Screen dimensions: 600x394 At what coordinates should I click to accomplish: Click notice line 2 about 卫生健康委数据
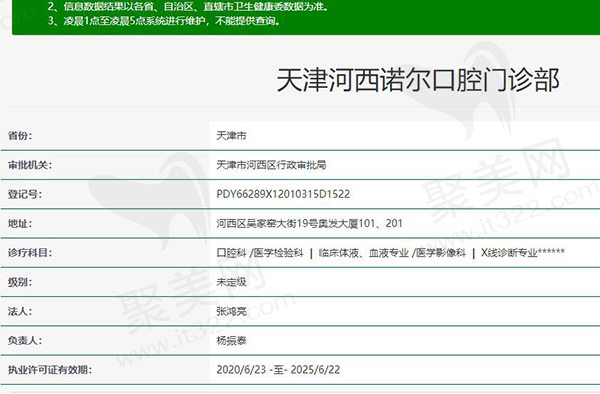point(188,7)
